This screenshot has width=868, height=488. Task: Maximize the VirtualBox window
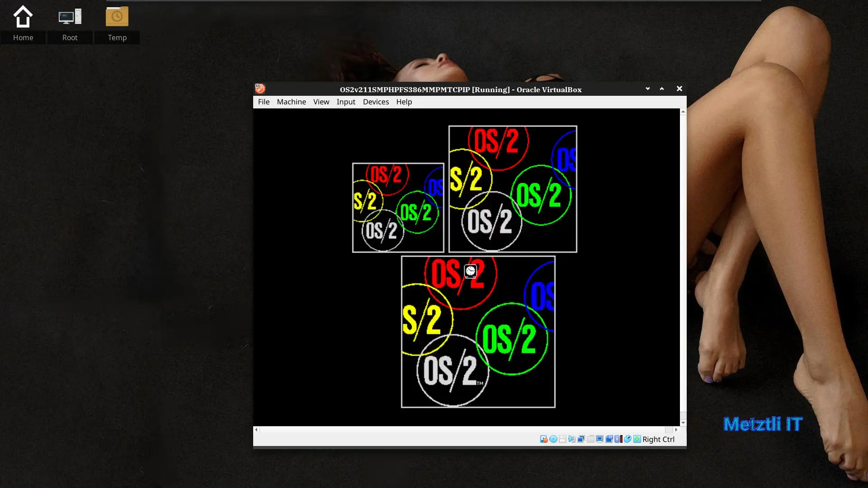[662, 89]
